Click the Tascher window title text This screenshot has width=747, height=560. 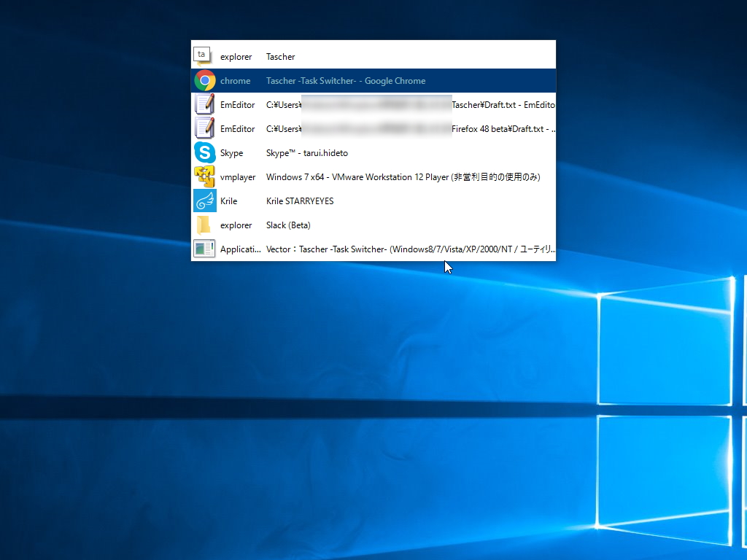281,56
